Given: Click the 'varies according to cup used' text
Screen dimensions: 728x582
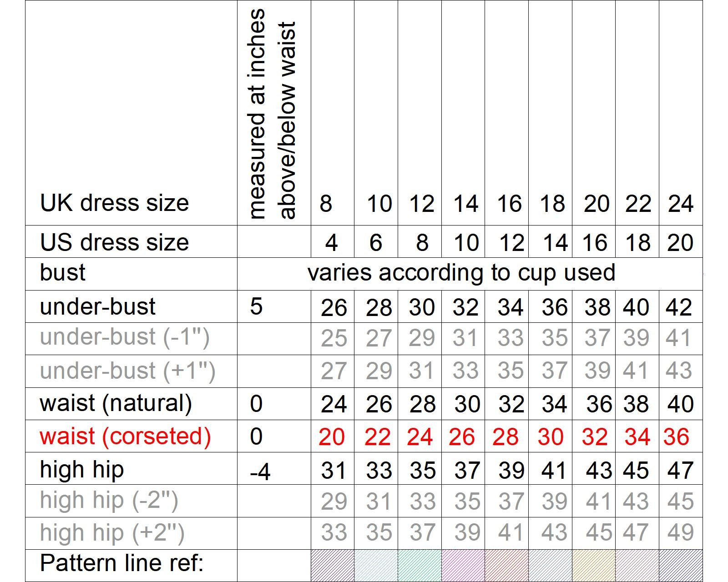Looking at the screenshot, I should [x=461, y=273].
